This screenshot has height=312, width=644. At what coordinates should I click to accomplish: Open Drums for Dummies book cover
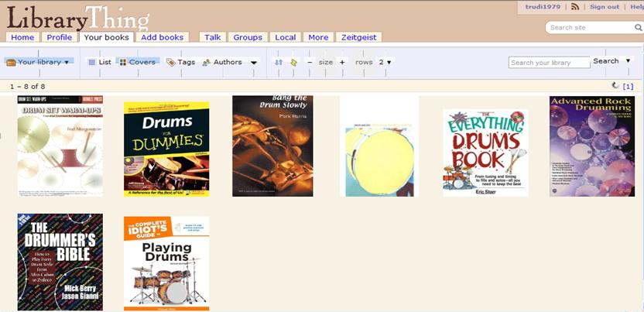pyautogui.click(x=166, y=149)
